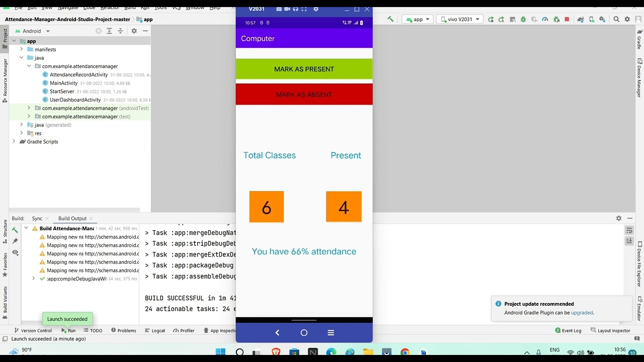Toggle soft-wrap icon in build output

pos(629,230)
